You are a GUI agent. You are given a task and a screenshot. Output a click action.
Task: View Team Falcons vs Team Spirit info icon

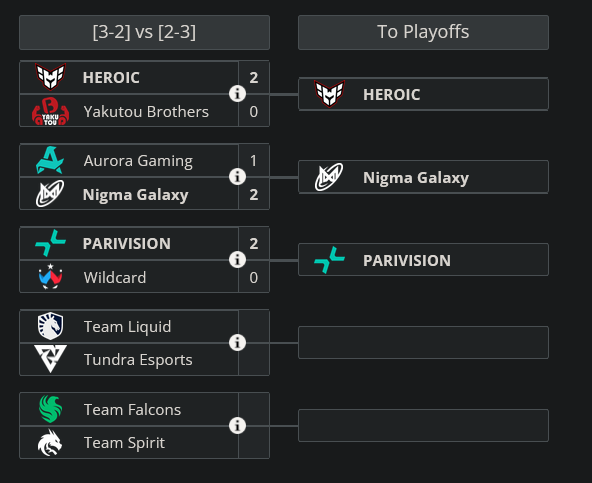coord(237,426)
